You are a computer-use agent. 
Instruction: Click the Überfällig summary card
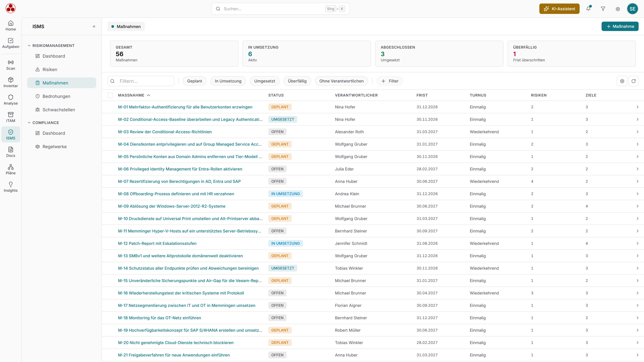pyautogui.click(x=572, y=53)
